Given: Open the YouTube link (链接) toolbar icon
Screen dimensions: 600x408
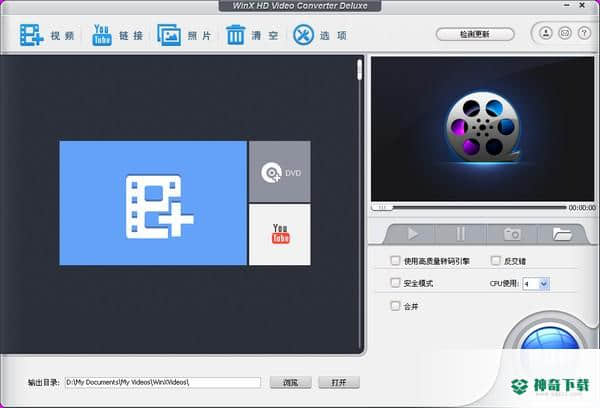Looking at the screenshot, I should (102, 35).
